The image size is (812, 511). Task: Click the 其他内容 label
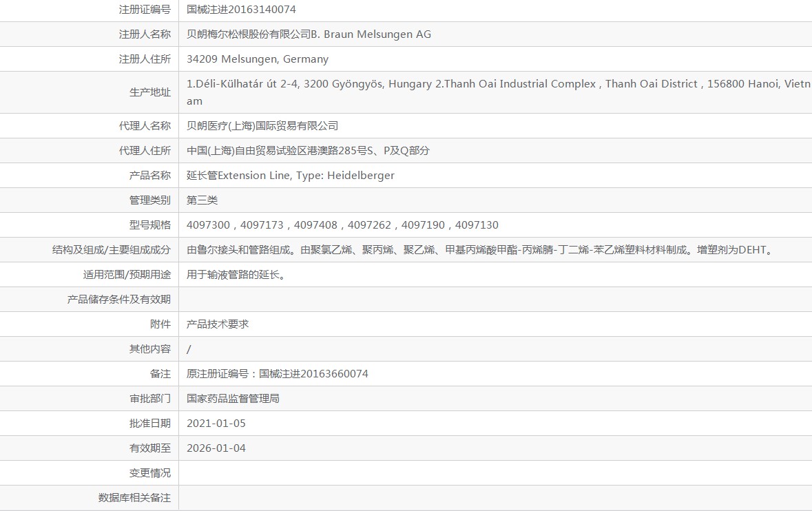pyautogui.click(x=149, y=349)
